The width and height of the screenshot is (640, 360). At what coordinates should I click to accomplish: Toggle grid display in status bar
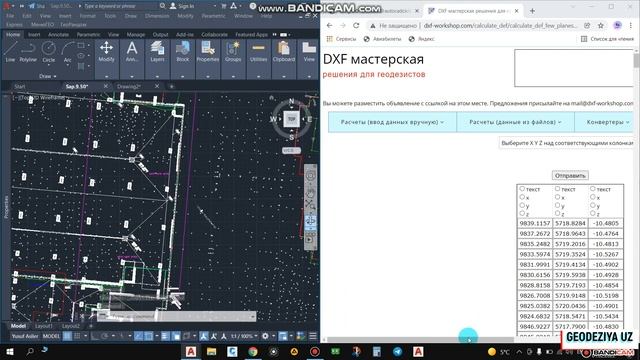pos(67,336)
